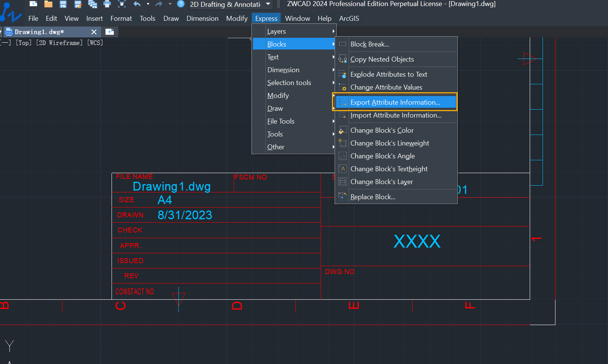Image resolution: width=608 pixels, height=364 pixels.
Task: Click the Open folder icon
Action: coord(48,4)
